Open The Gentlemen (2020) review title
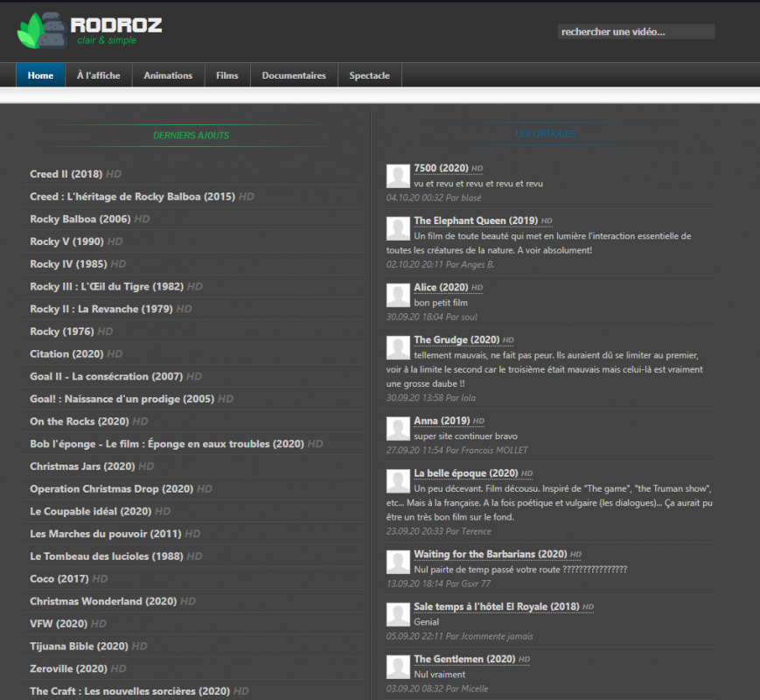Image resolution: width=760 pixels, height=700 pixels. click(x=464, y=659)
